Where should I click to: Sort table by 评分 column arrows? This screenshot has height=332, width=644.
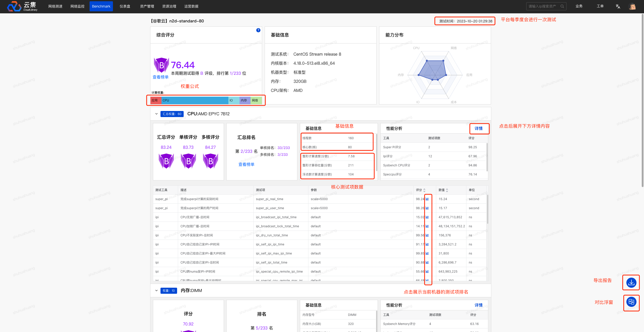coord(424,190)
